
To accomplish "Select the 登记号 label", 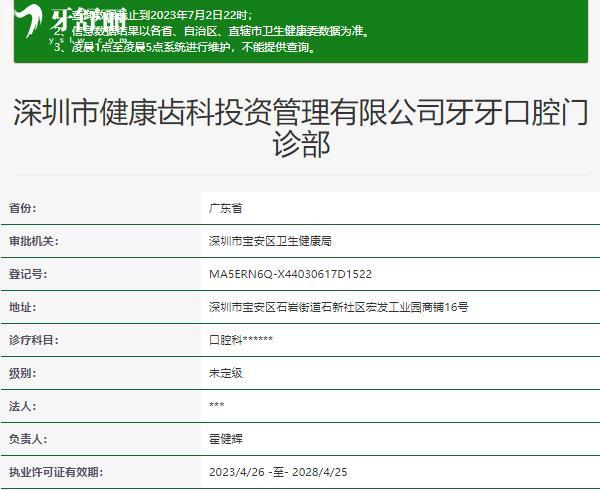I will coord(28,274).
